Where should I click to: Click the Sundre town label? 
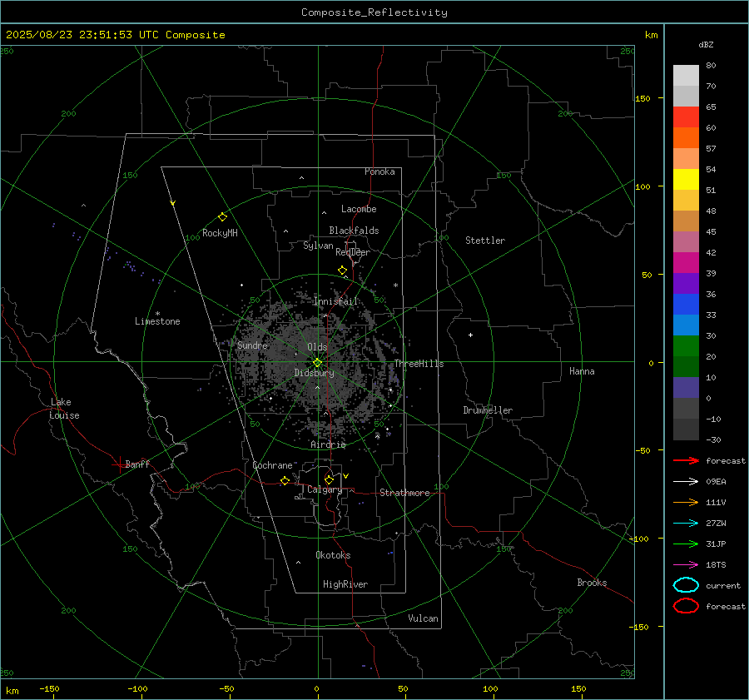(252, 345)
